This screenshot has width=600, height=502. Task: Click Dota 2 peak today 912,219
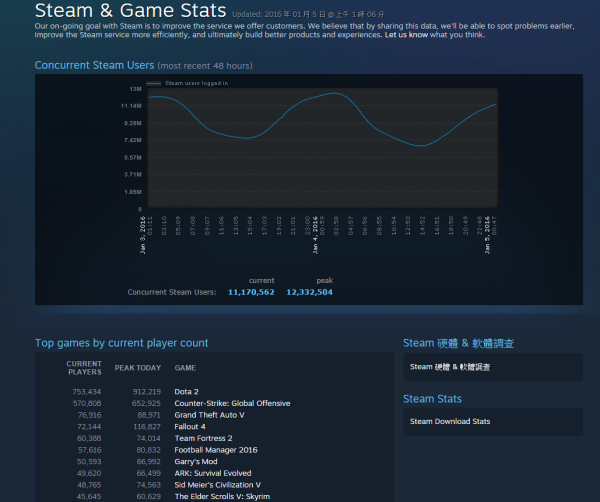(147, 392)
